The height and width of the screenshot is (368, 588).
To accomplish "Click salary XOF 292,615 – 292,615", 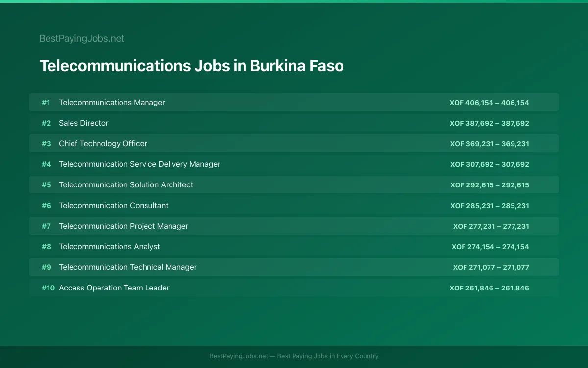I will click(x=490, y=185).
